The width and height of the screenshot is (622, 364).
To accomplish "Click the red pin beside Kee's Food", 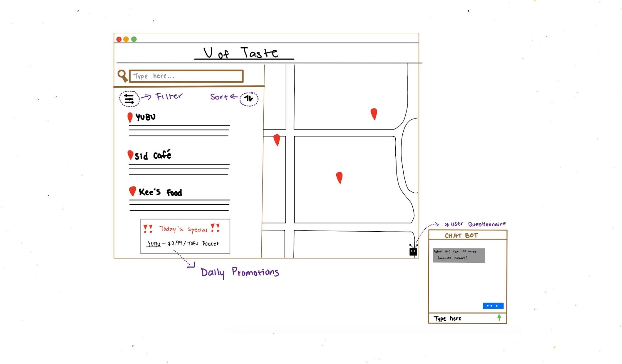I will click(132, 191).
